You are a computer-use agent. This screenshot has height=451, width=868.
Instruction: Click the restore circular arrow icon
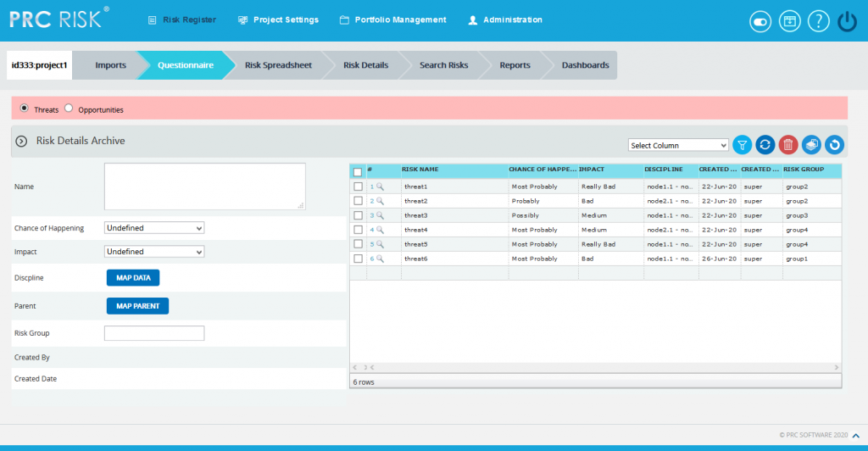834,145
